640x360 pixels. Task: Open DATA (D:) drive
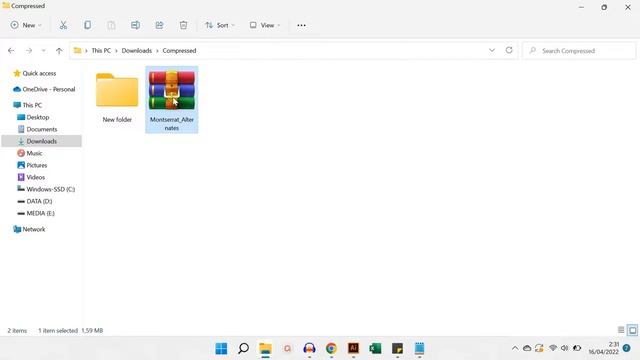[x=39, y=201]
